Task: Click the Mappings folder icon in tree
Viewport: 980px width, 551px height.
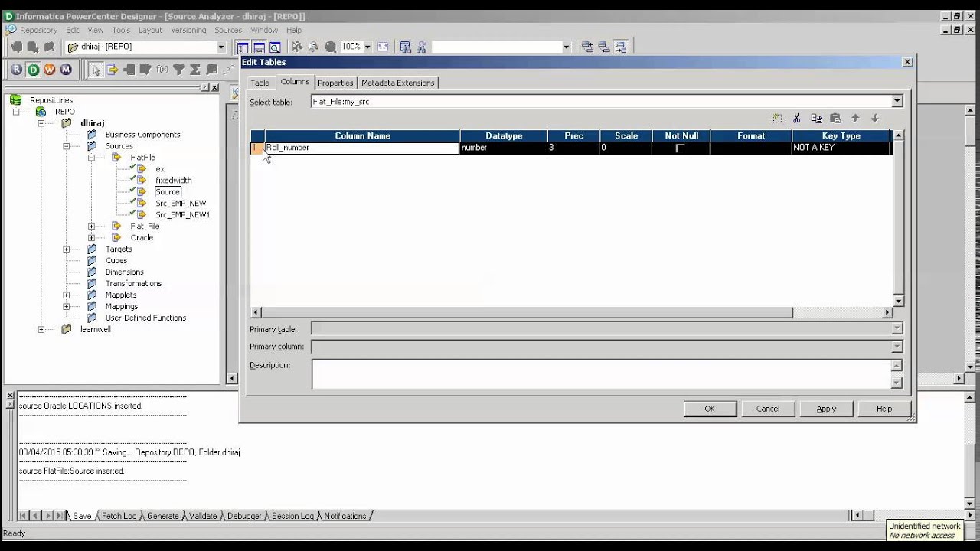Action: tap(92, 307)
